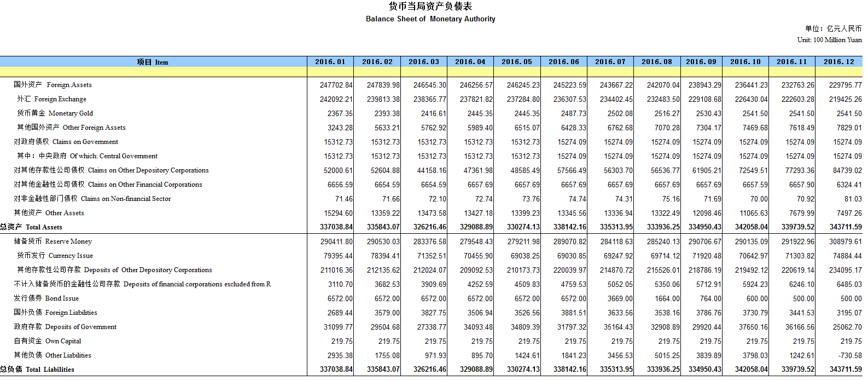Click the Balance Sheet of Monetary Authority title
868x380 pixels.
430,19
